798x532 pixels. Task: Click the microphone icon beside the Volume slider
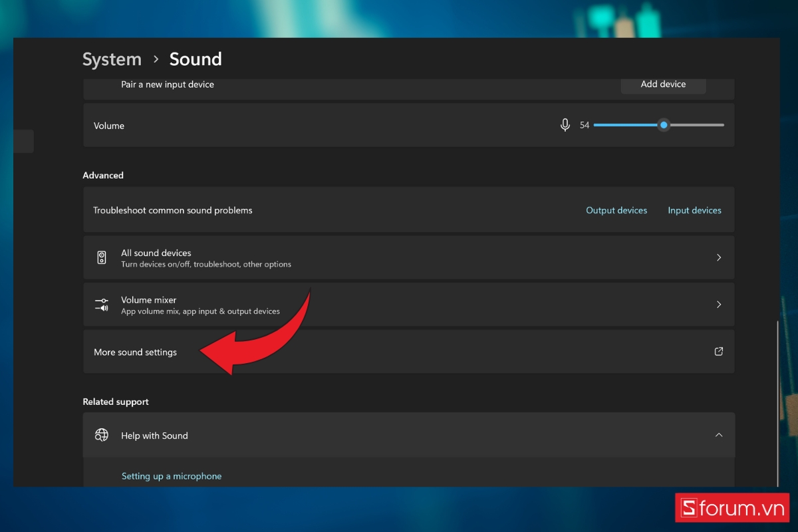565,124
